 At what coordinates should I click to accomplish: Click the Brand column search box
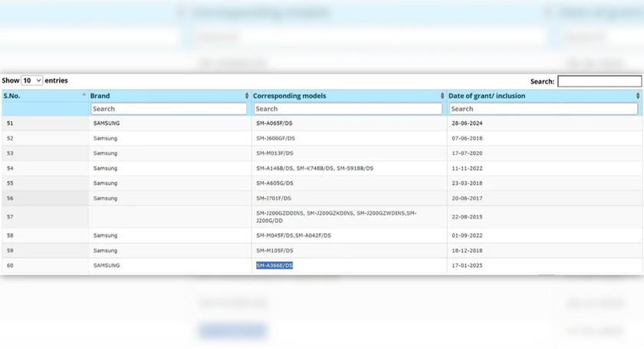[169, 109]
